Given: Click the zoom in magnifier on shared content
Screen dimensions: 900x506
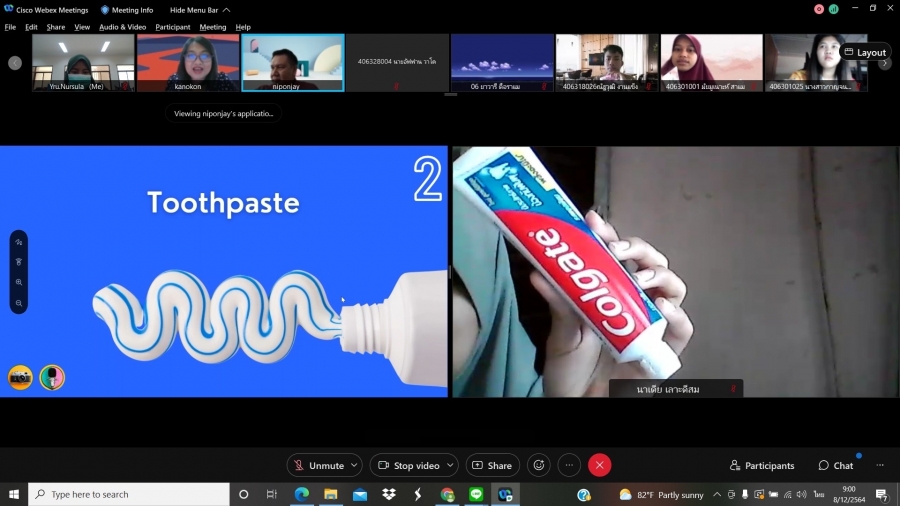Looking at the screenshot, I should click(x=19, y=283).
